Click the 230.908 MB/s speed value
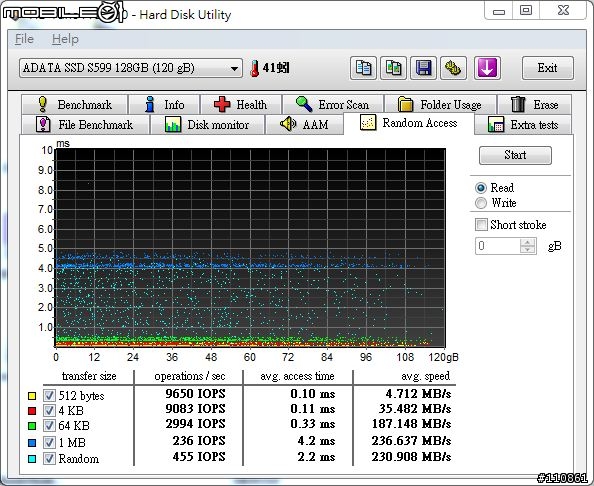The width and height of the screenshot is (594, 486). (x=411, y=456)
